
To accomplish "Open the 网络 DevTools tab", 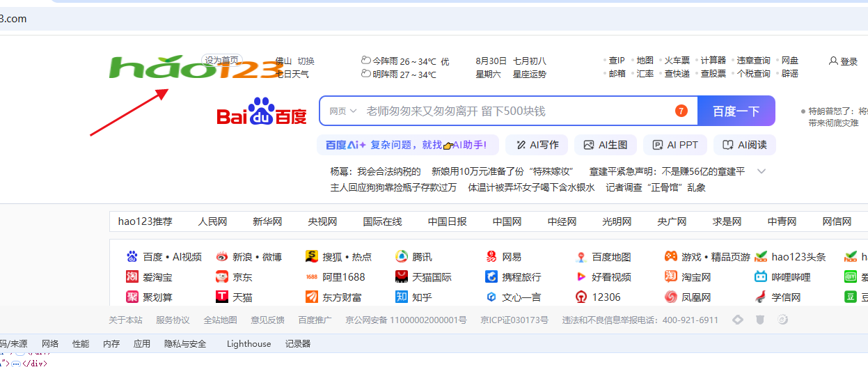I will 50,344.
